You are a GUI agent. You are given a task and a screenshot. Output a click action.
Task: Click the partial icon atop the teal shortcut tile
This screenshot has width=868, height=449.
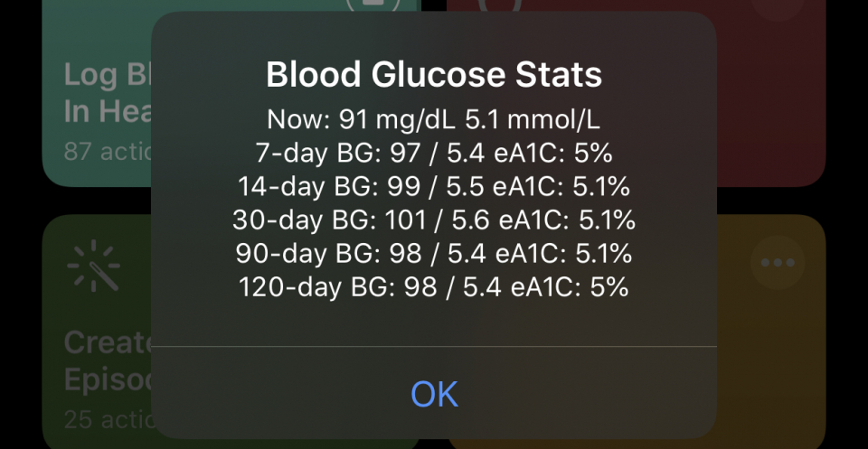tap(373, 5)
